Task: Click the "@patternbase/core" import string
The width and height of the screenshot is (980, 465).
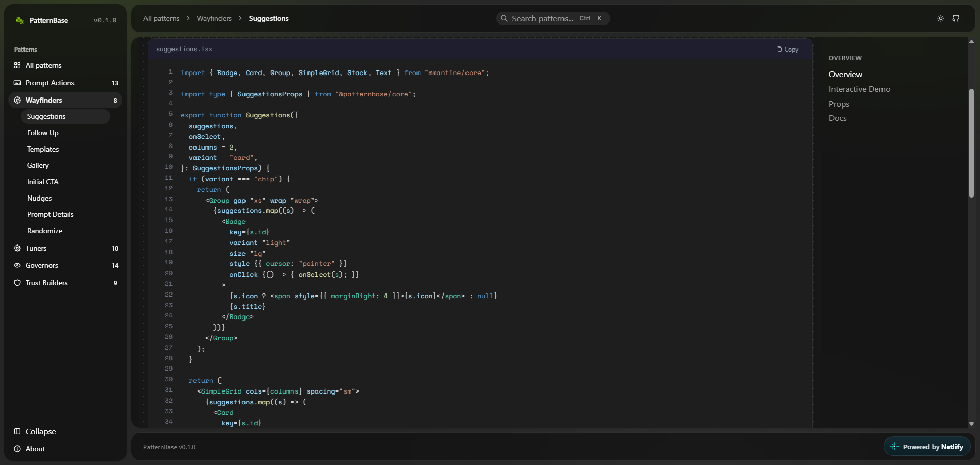Action: (x=374, y=94)
